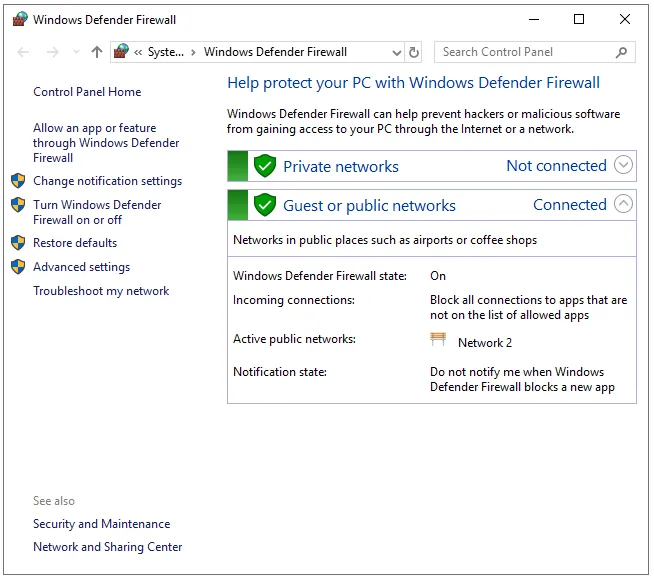Click the green shield beside Private networks

(x=265, y=166)
